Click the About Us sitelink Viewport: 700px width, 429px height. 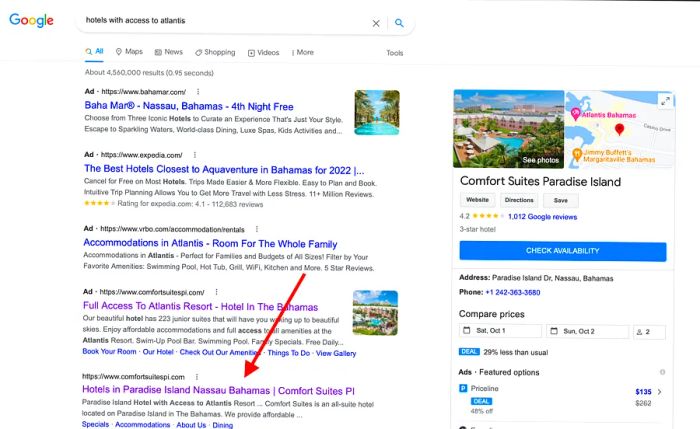[x=191, y=425]
